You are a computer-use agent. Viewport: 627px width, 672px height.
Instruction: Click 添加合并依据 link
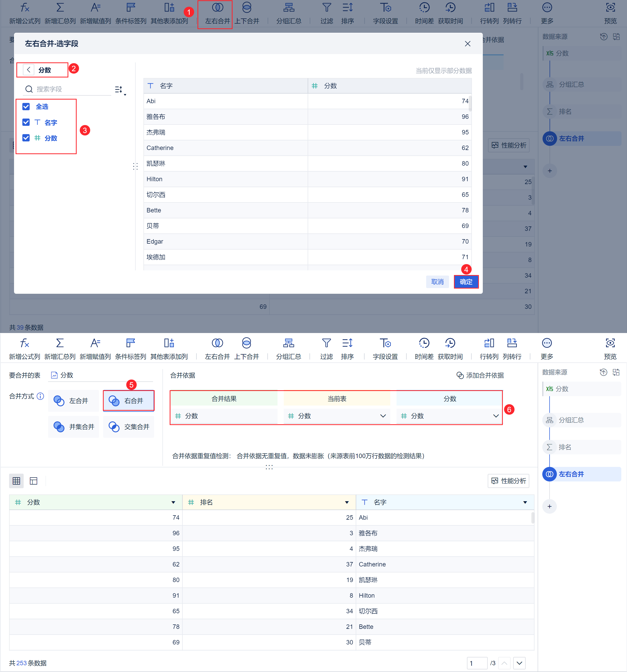coord(480,376)
